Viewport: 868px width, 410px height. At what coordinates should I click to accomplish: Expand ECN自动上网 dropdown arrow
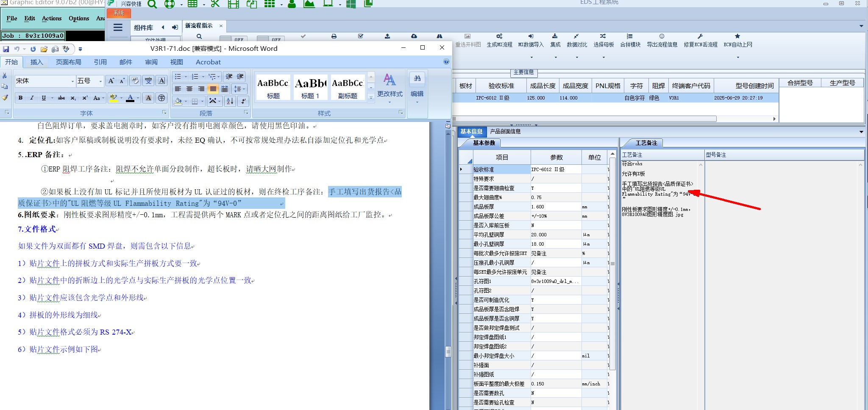point(738,57)
